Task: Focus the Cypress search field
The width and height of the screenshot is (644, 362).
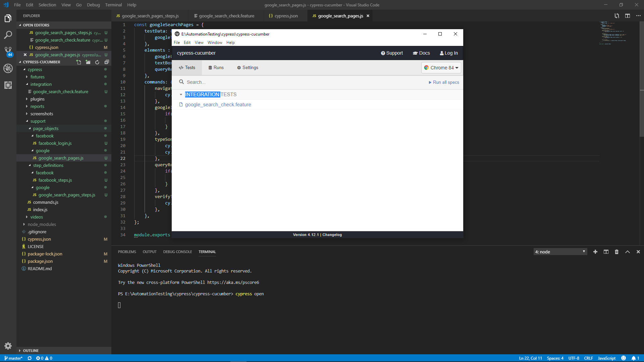Action: point(235,82)
